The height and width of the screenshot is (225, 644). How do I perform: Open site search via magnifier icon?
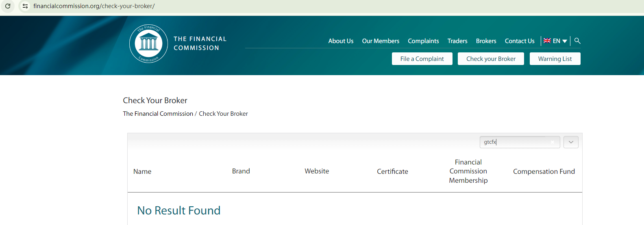click(x=577, y=41)
